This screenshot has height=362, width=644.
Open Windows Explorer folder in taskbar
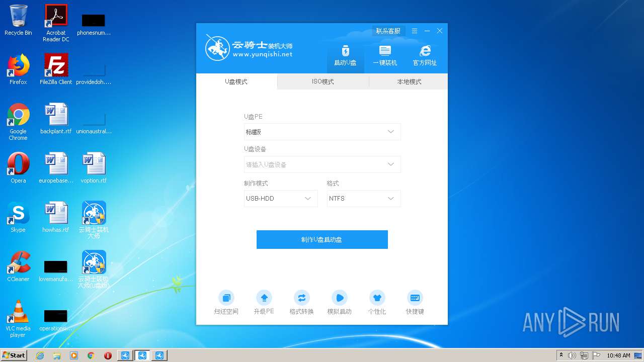click(x=57, y=355)
